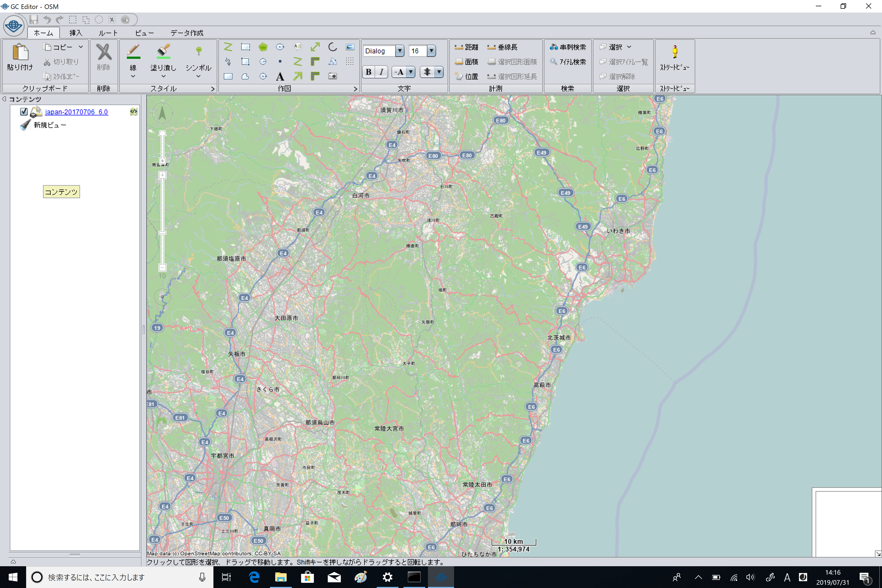Open the データ作成 ribbon tab
Image resolution: width=882 pixels, height=588 pixels.
[187, 33]
